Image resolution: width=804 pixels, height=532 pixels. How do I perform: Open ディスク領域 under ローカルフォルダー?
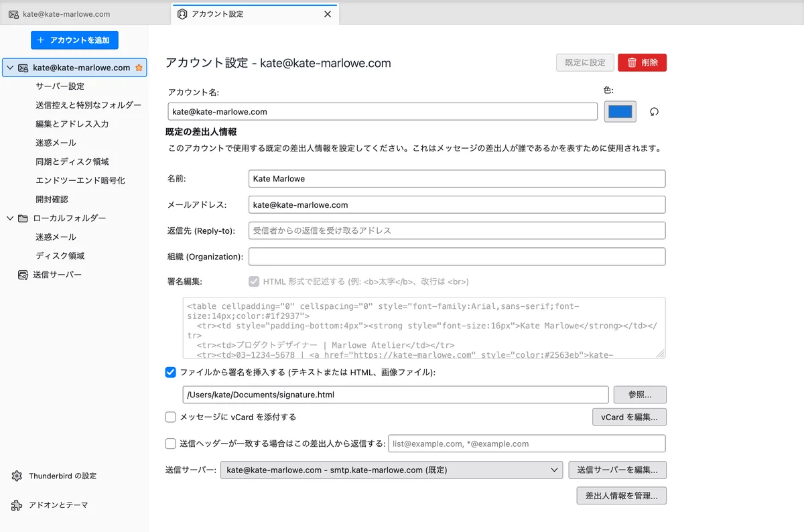tap(60, 256)
